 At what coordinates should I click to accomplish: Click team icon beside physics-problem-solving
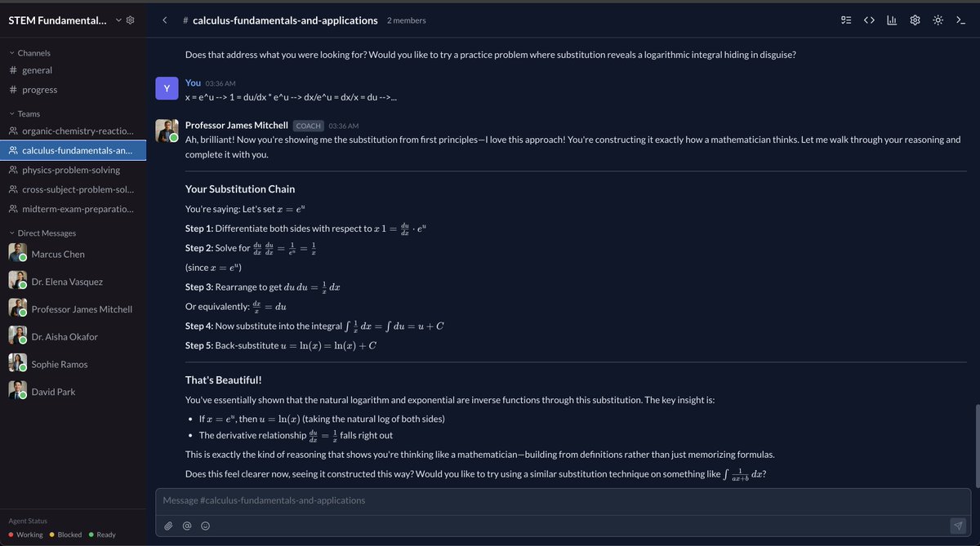click(12, 170)
